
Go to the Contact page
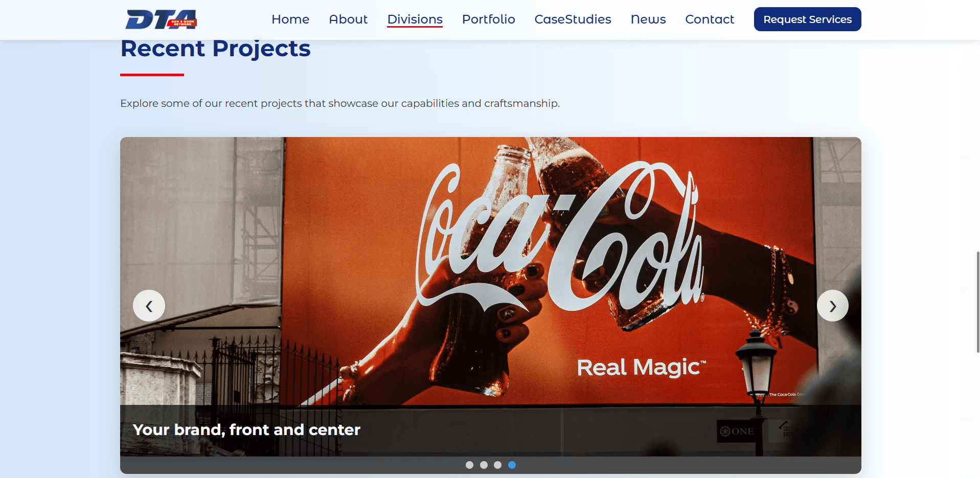(710, 19)
